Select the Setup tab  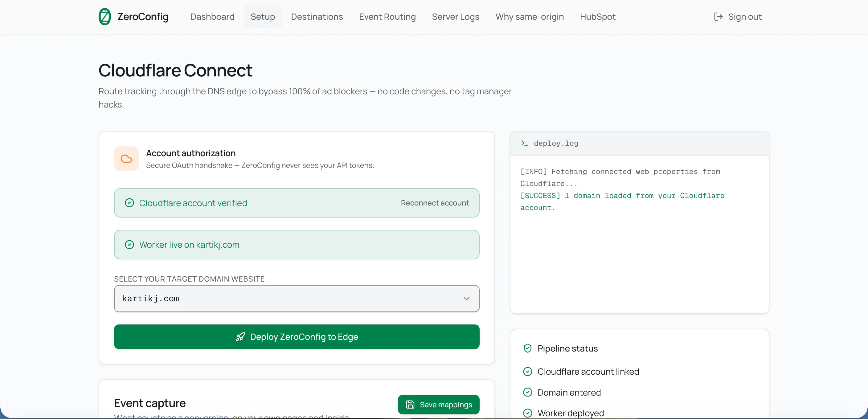click(263, 17)
